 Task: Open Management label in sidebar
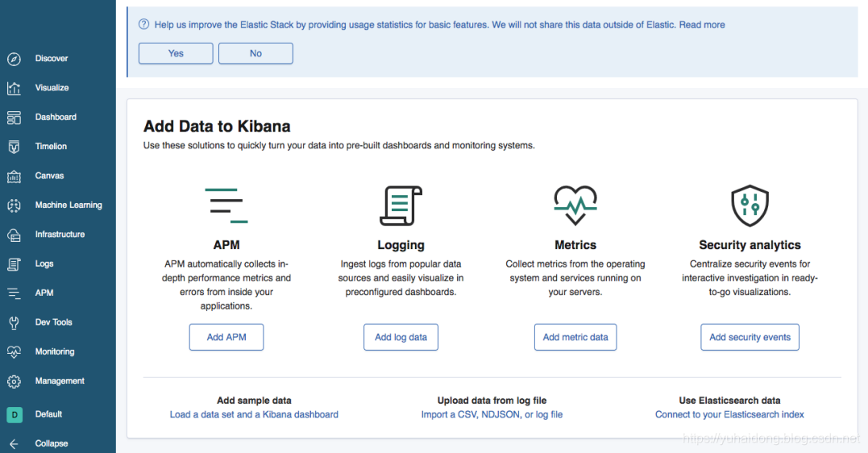[60, 381]
